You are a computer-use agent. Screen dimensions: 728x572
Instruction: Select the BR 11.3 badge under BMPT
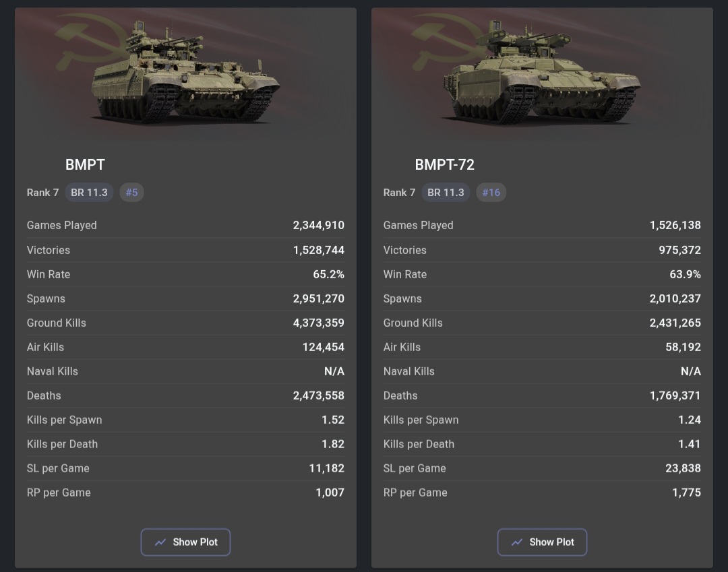[x=89, y=193]
